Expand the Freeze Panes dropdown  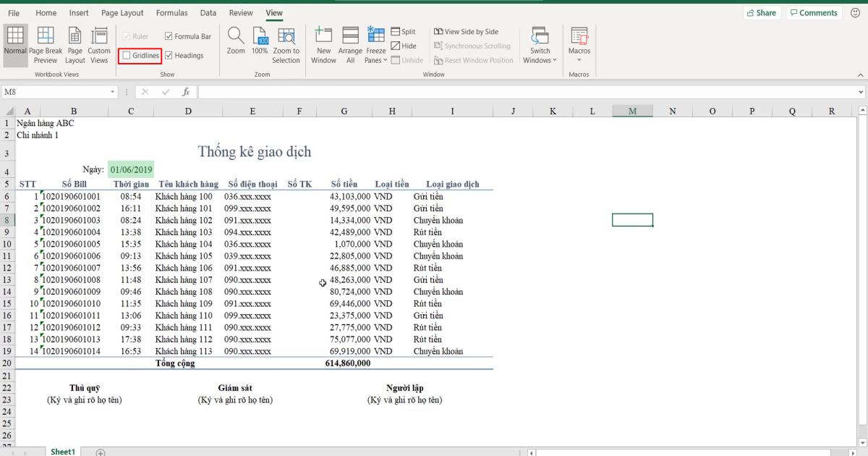click(x=375, y=45)
